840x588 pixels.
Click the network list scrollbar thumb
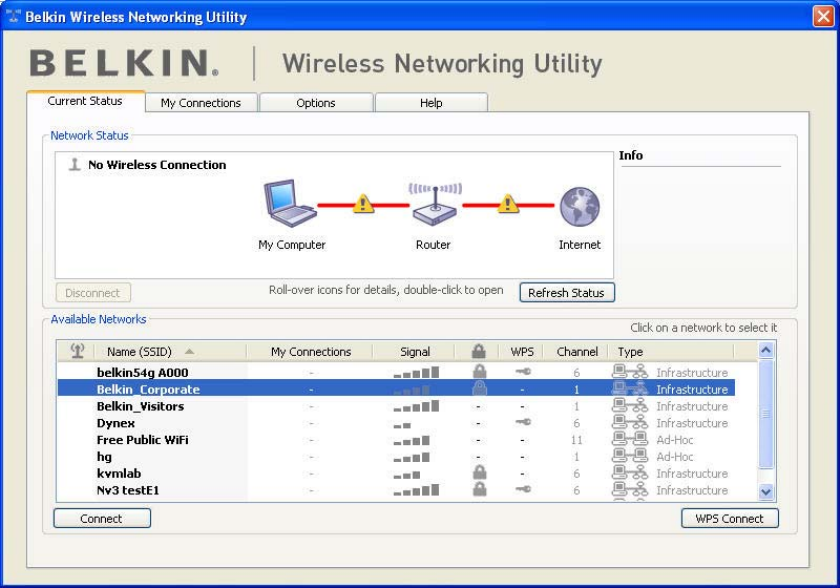[x=766, y=413]
